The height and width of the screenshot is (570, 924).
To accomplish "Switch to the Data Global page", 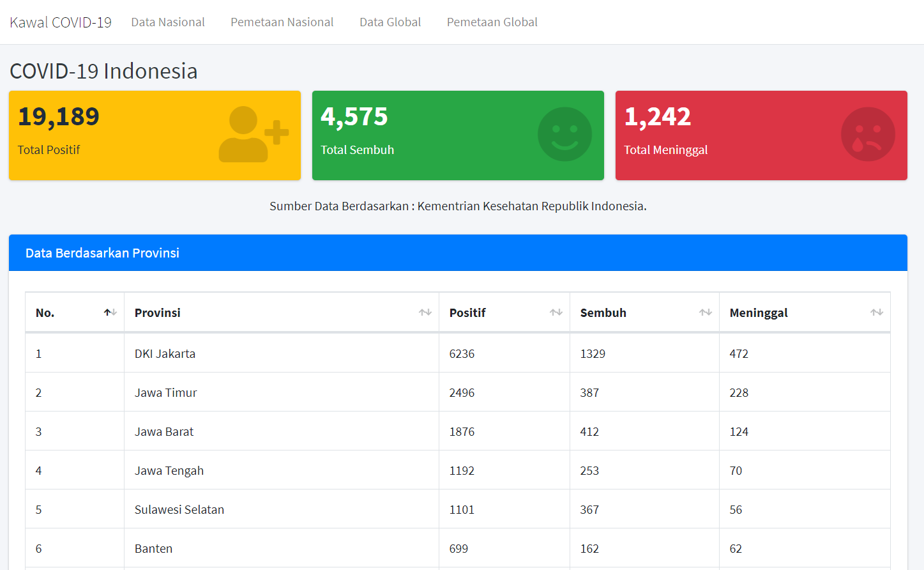I will [x=390, y=22].
